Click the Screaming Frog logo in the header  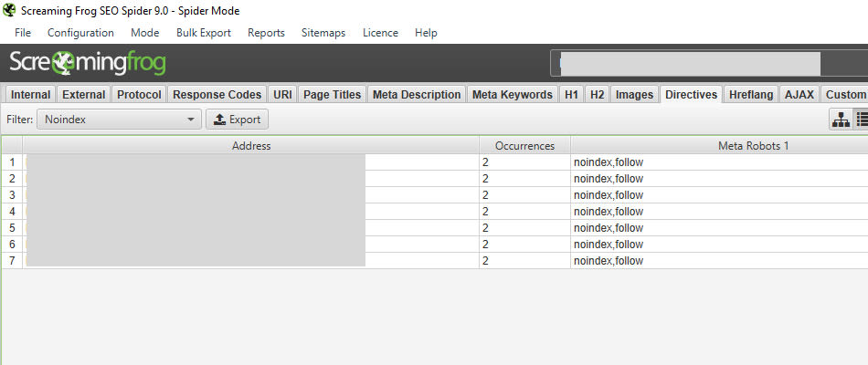pos(88,63)
